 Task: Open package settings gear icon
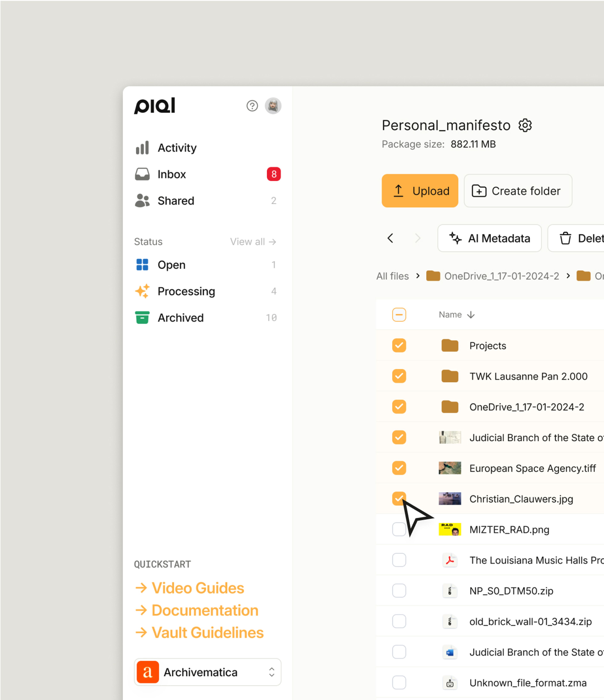tap(525, 125)
